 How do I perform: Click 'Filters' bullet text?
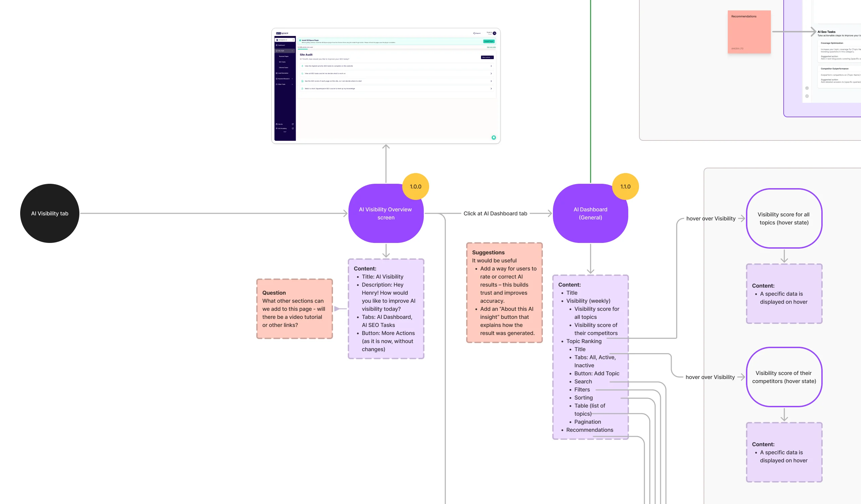(582, 390)
